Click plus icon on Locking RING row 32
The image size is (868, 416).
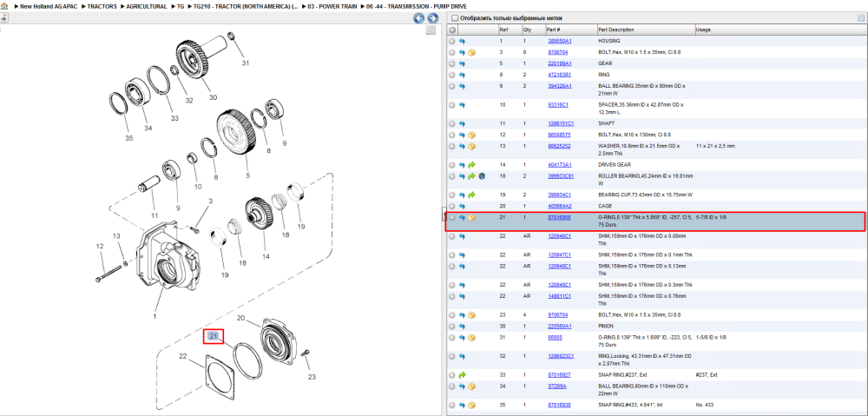452,356
